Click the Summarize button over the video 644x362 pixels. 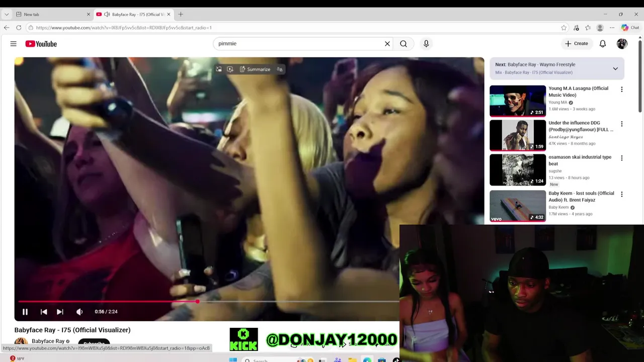click(x=255, y=69)
